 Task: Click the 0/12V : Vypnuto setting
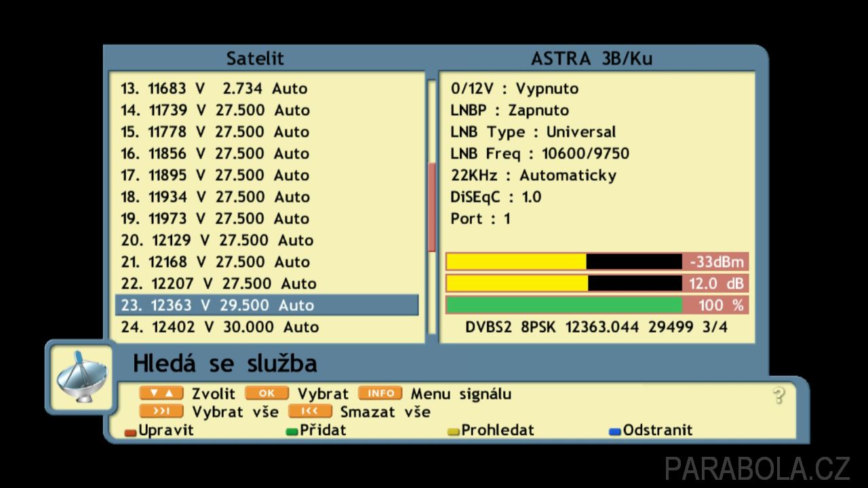(515, 88)
